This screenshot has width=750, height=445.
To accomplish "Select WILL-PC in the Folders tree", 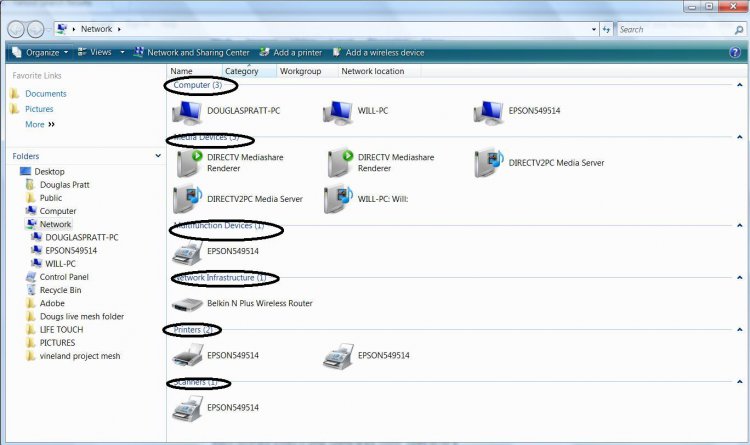I will click(60, 264).
